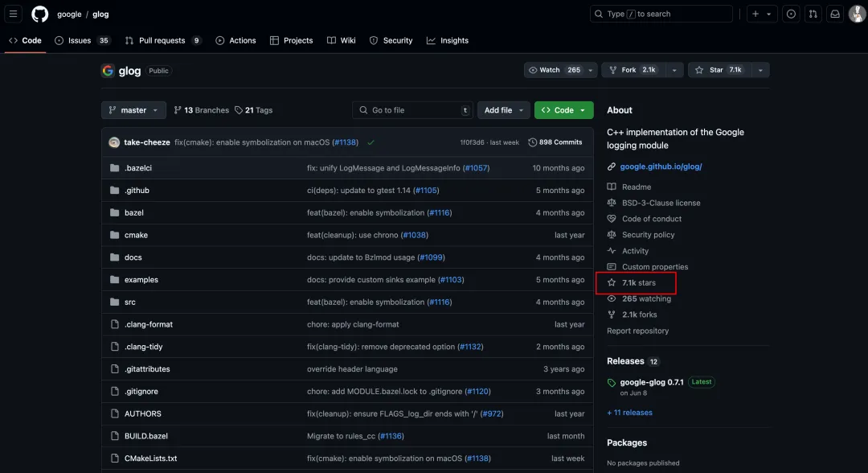Click the BSD-3-Clause license scale icon
Image resolution: width=868 pixels, height=473 pixels.
611,203
